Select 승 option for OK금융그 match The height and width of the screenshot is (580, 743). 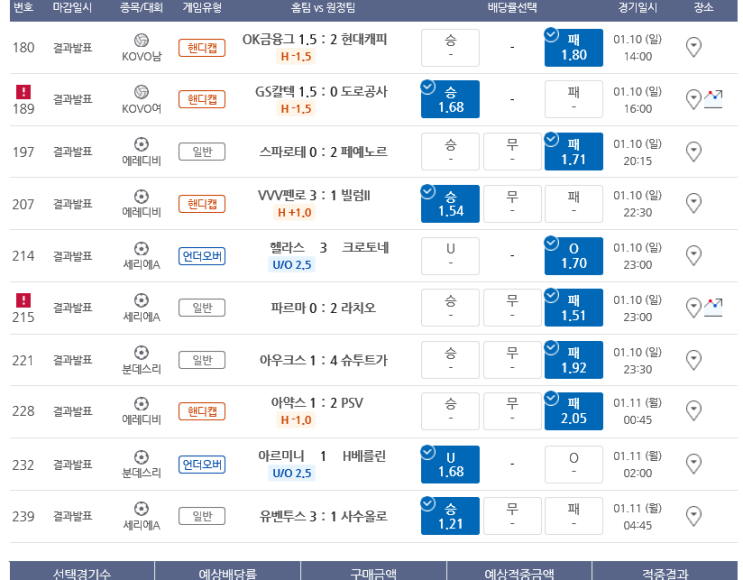tap(450, 47)
